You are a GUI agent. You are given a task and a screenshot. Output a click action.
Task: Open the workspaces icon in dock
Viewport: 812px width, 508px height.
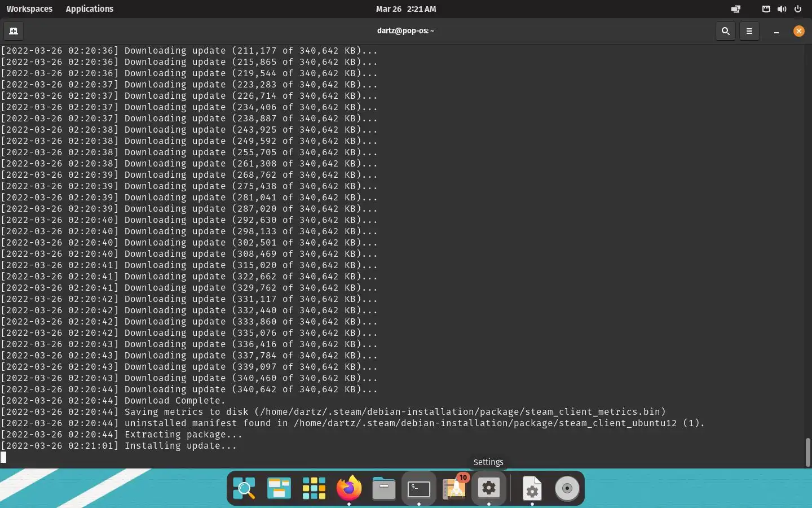[x=279, y=488]
